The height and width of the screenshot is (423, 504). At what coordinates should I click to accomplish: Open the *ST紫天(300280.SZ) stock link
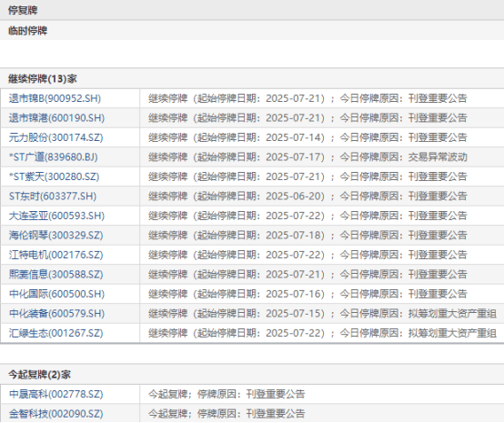54,176
